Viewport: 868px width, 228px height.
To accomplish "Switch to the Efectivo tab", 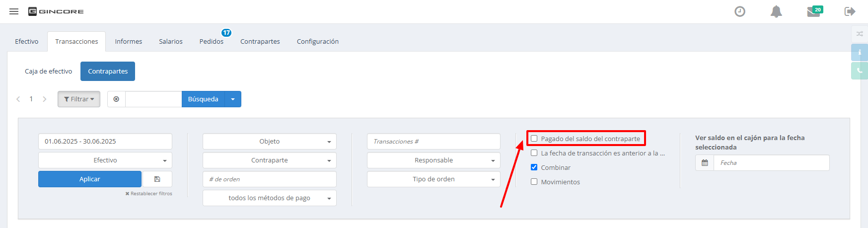I will tap(27, 42).
